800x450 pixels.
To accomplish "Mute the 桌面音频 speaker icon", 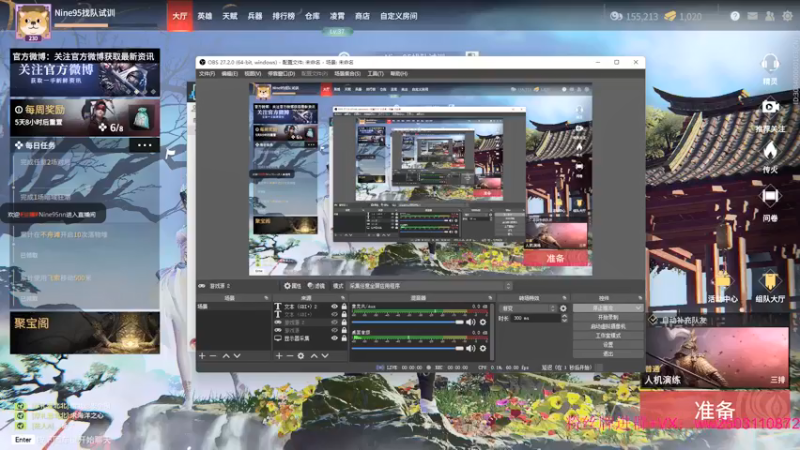I will coord(470,348).
